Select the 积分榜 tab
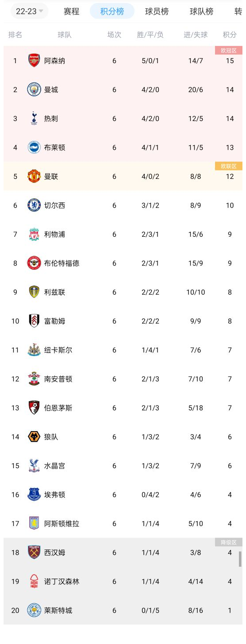 point(112,11)
